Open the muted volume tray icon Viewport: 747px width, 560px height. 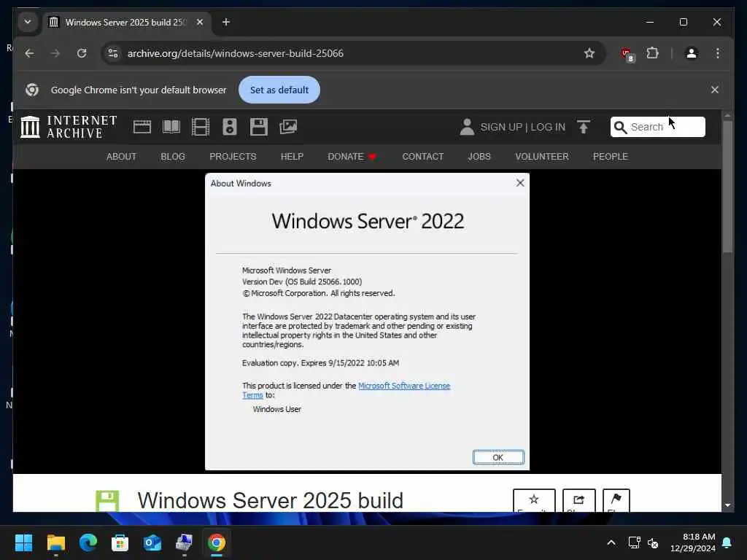click(x=653, y=542)
